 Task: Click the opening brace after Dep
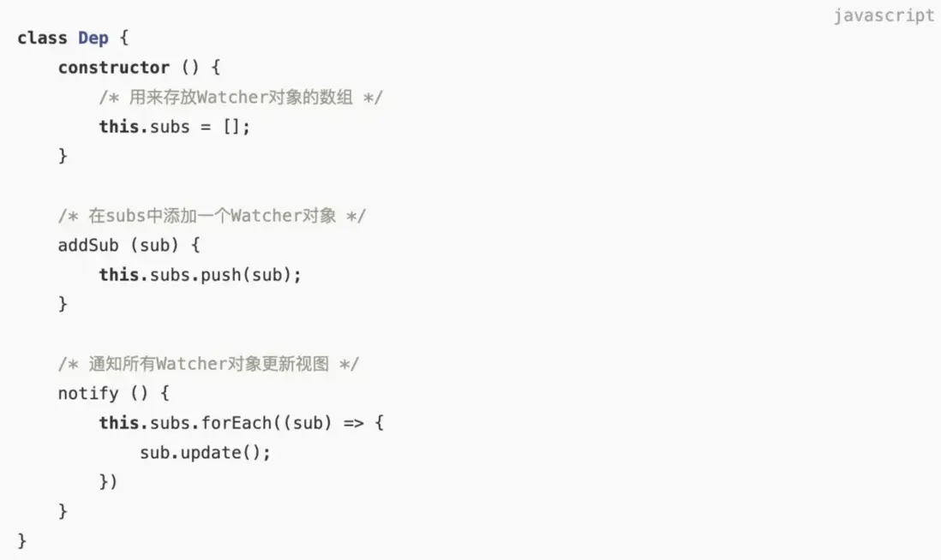[x=124, y=39]
